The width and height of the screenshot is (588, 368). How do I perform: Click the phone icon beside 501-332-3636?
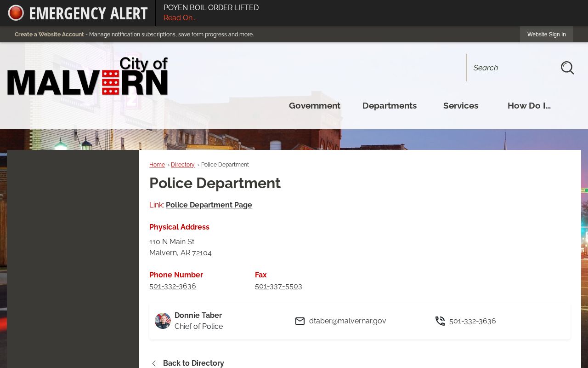(440, 321)
